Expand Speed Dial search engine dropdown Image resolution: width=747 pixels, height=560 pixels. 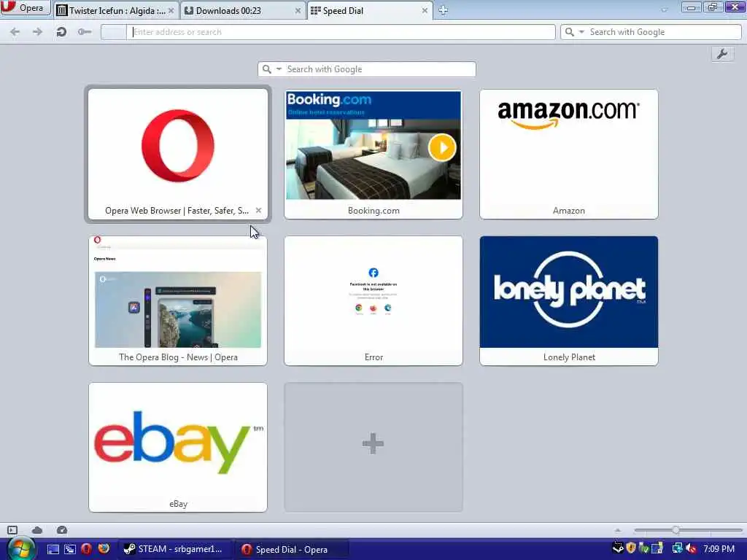tap(279, 69)
